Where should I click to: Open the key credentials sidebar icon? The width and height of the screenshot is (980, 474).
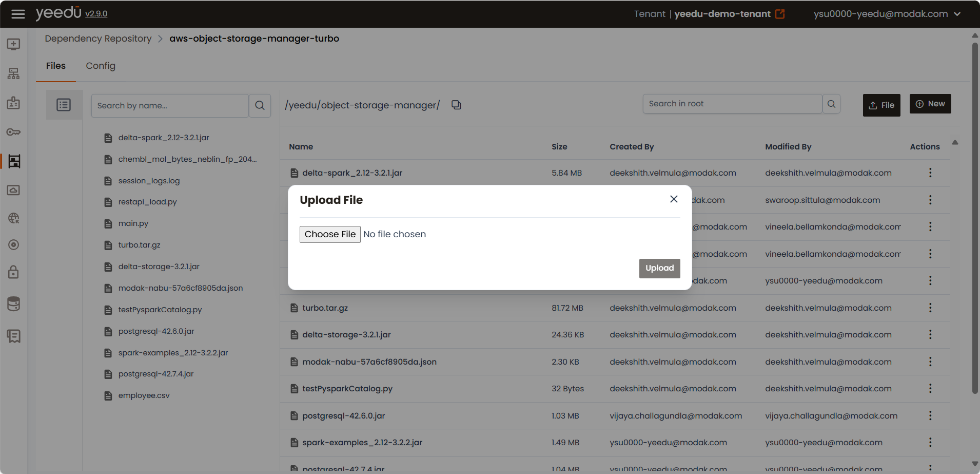pyautogui.click(x=14, y=132)
